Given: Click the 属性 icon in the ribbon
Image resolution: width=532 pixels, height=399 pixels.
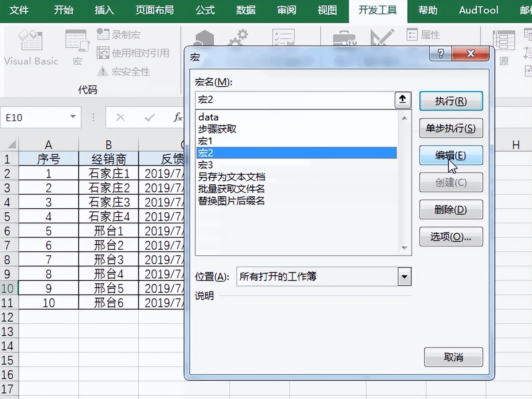Looking at the screenshot, I should click(412, 35).
